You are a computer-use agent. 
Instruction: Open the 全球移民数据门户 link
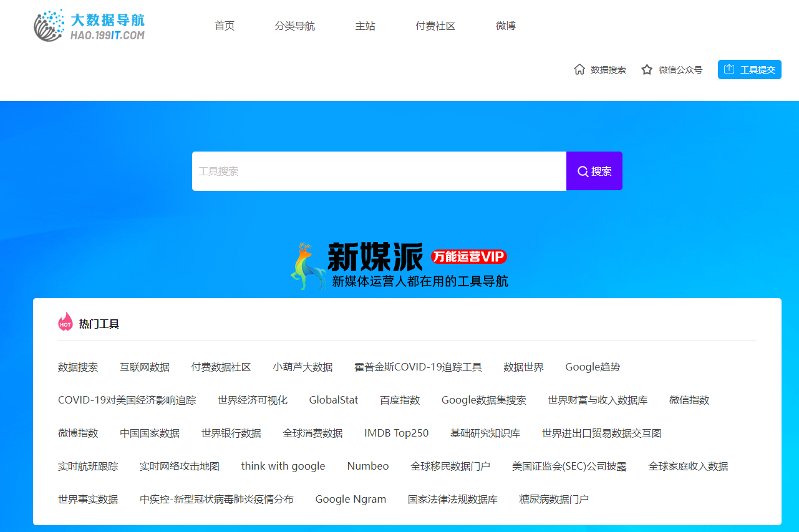(450, 467)
